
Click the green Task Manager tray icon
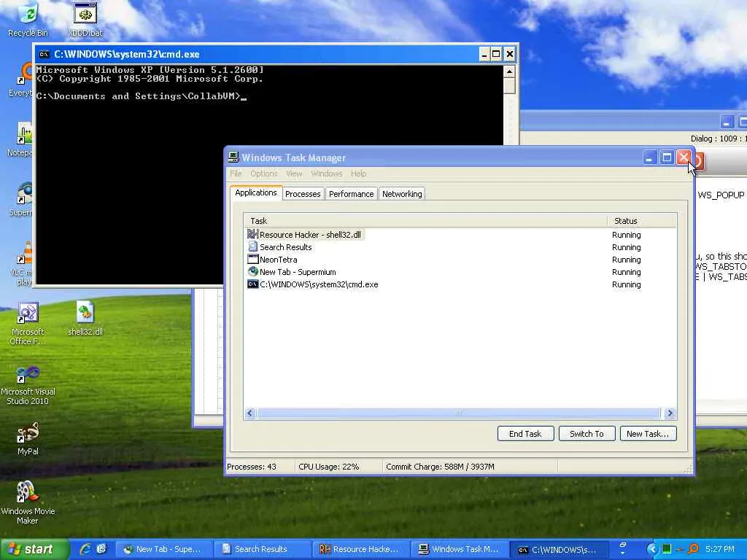667,549
